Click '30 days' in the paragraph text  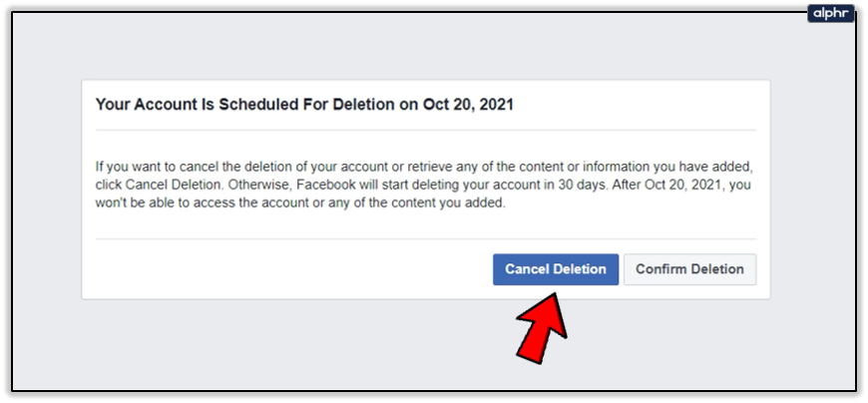(588, 185)
